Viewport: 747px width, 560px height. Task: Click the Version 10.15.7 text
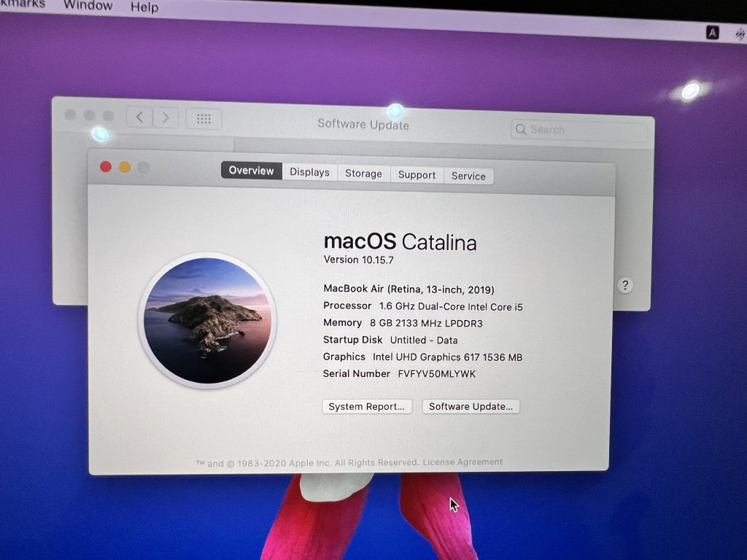[x=358, y=260]
